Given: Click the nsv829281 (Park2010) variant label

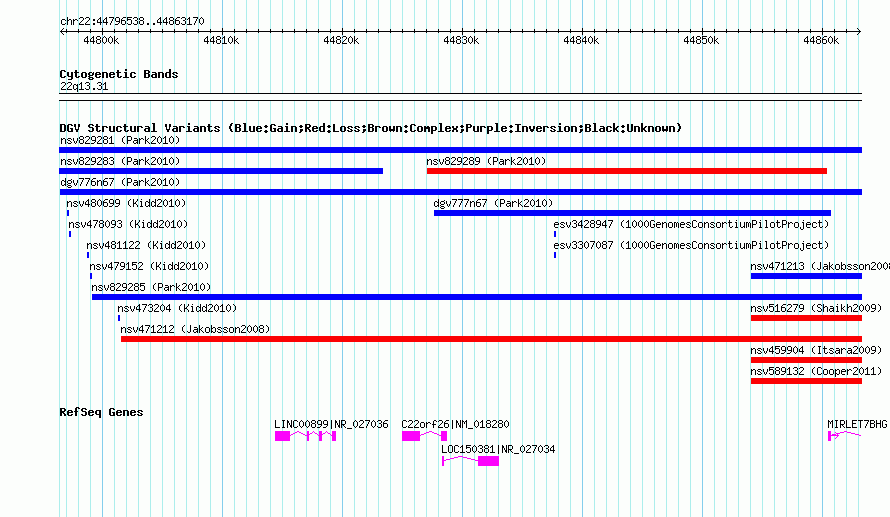Looking at the screenshot, I should point(120,140).
